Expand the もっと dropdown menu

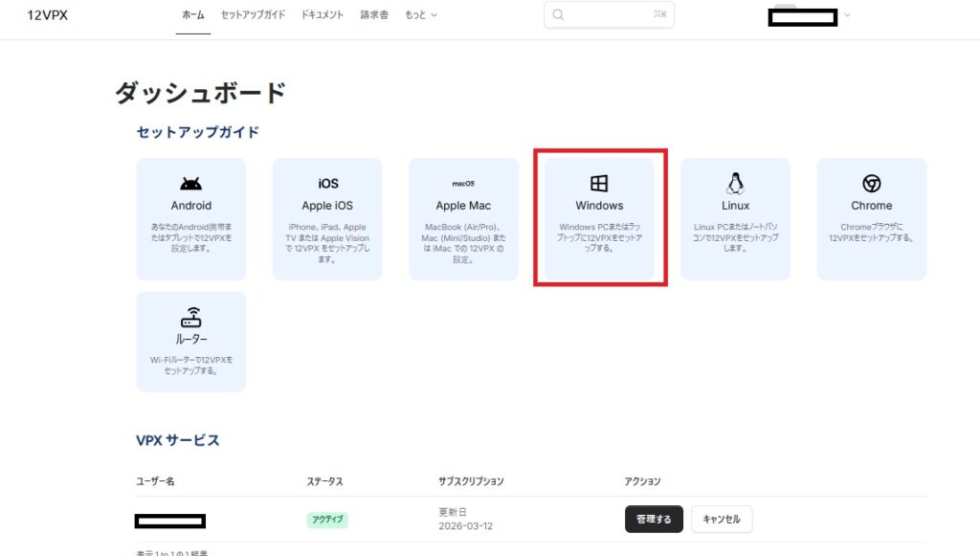click(x=421, y=15)
